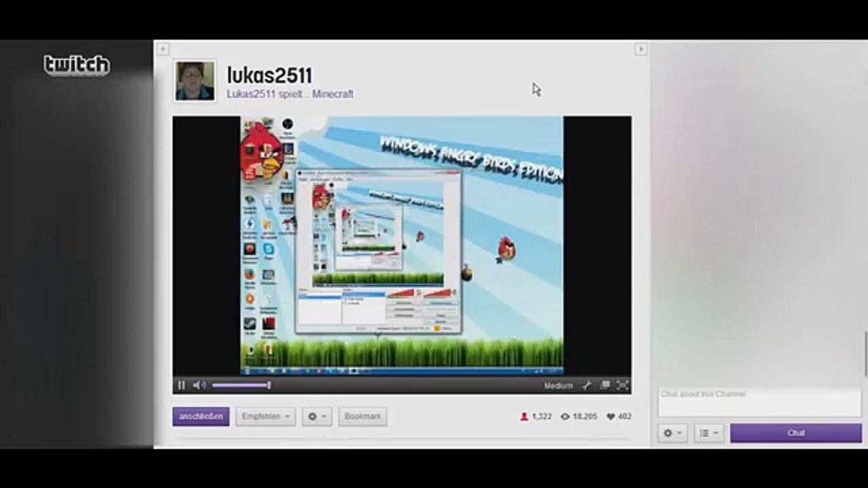868x488 pixels.
Task: Focus the chat message input
Action: [759, 403]
